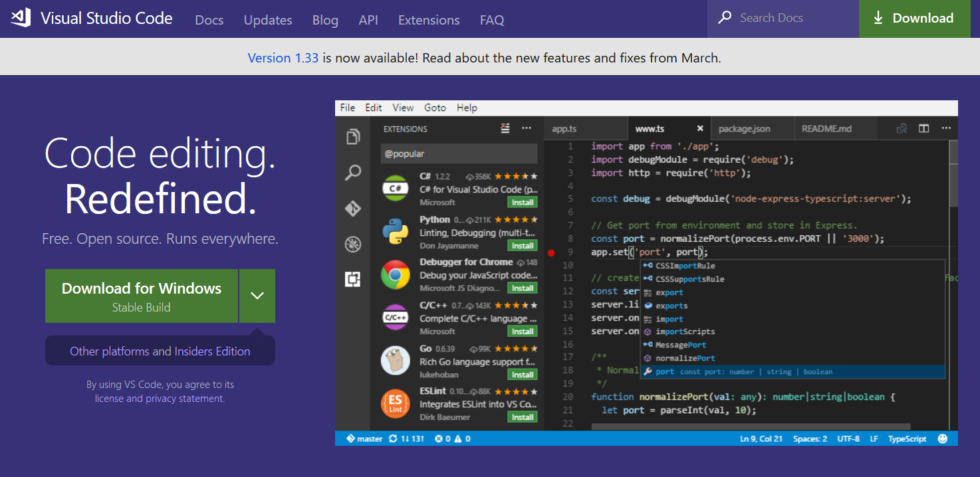980x477 pixels.
Task: Click UTF-8 encoding in status bar
Action: [848, 438]
